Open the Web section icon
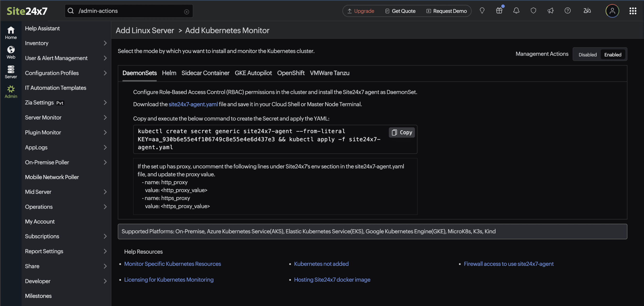This screenshot has width=644, height=306. pos(11,52)
